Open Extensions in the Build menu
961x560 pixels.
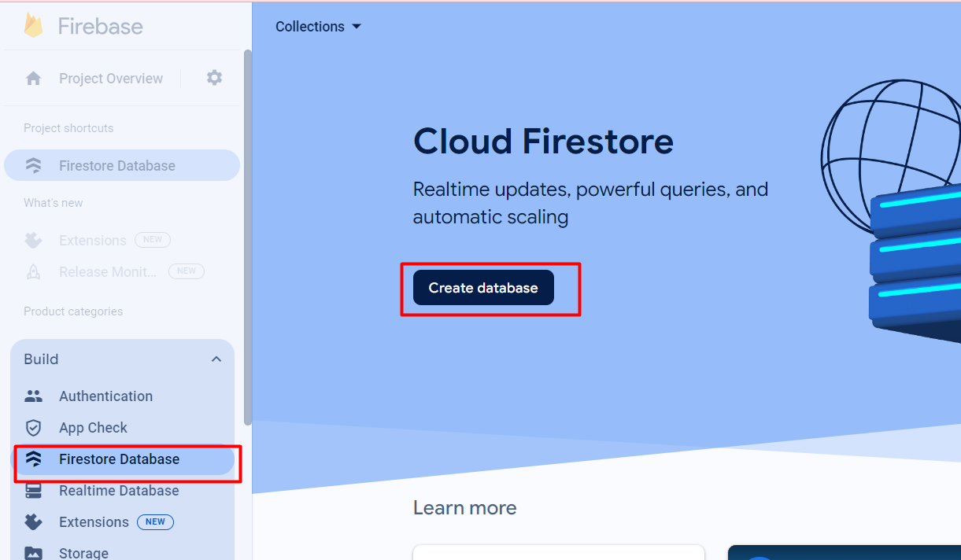(x=94, y=522)
